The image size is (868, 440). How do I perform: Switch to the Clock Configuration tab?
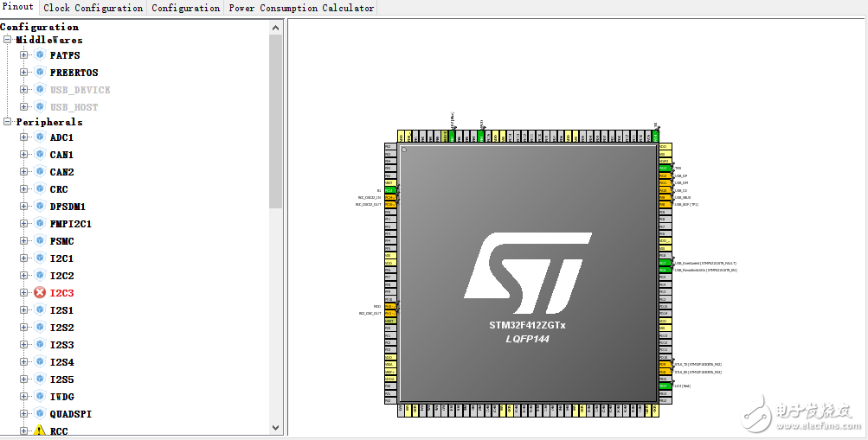point(93,8)
